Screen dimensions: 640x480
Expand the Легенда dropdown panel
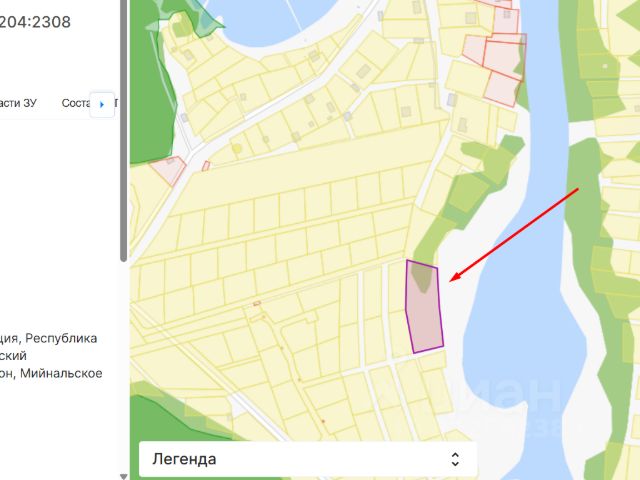[x=308, y=459]
